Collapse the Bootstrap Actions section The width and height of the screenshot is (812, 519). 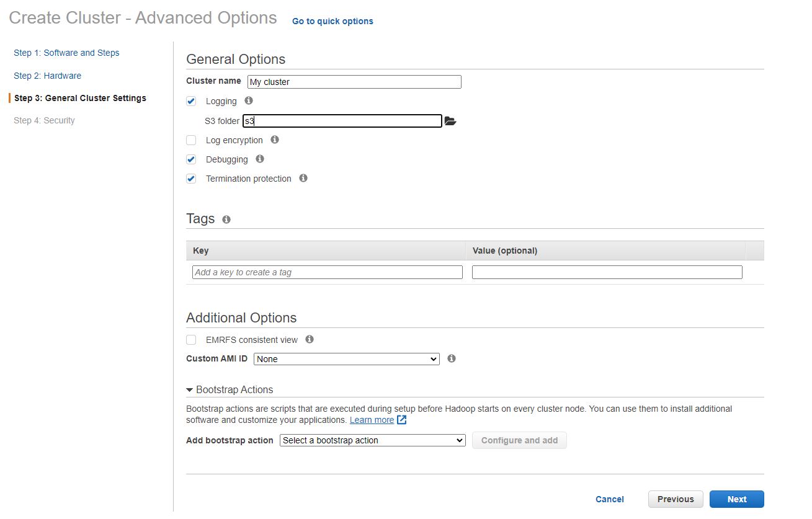(190, 390)
